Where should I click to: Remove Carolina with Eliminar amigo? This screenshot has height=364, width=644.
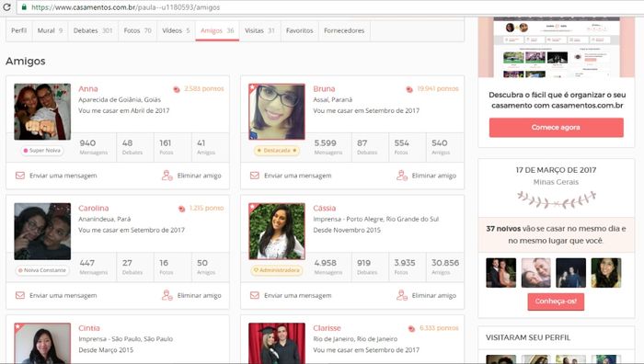click(x=191, y=295)
